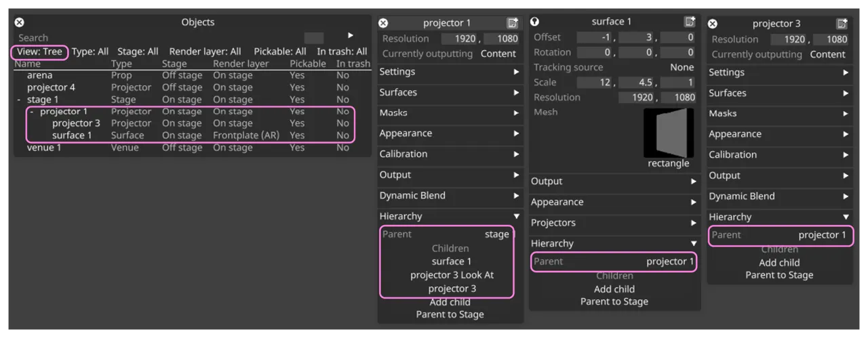Collapse the projector 1 tree node in Objects
868x338 pixels.
(32, 111)
